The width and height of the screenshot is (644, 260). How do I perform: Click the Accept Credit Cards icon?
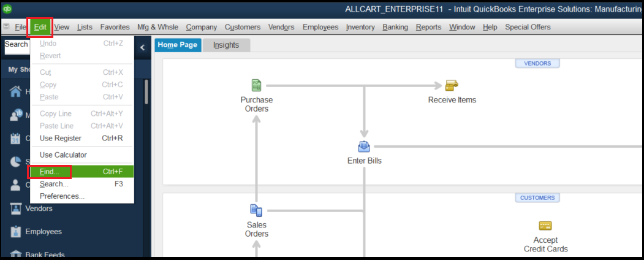(x=545, y=226)
